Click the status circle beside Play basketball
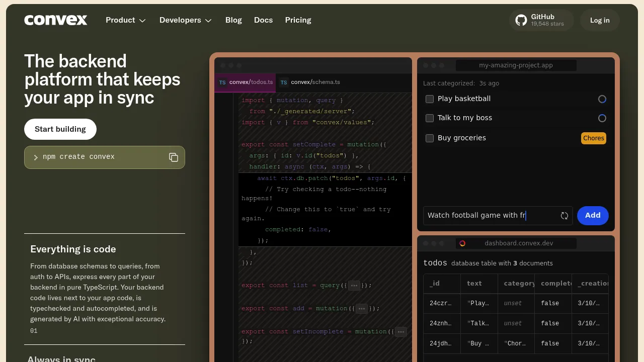 pos(602,99)
